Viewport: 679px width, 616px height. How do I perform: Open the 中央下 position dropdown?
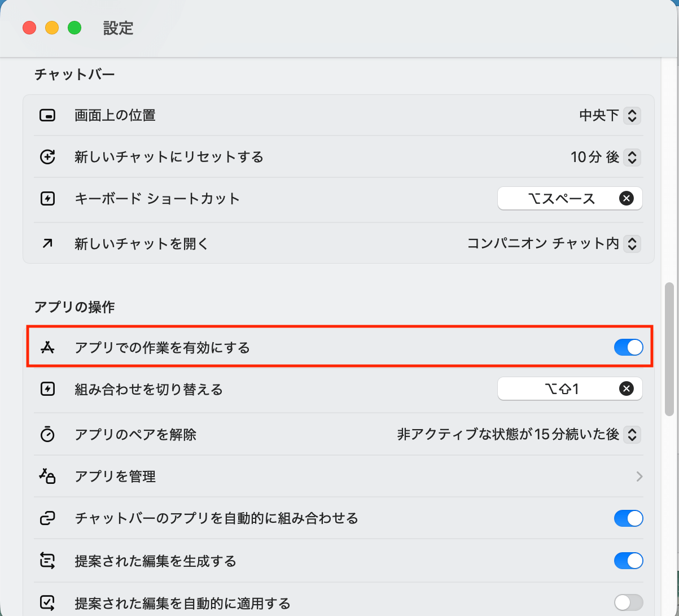point(632,116)
